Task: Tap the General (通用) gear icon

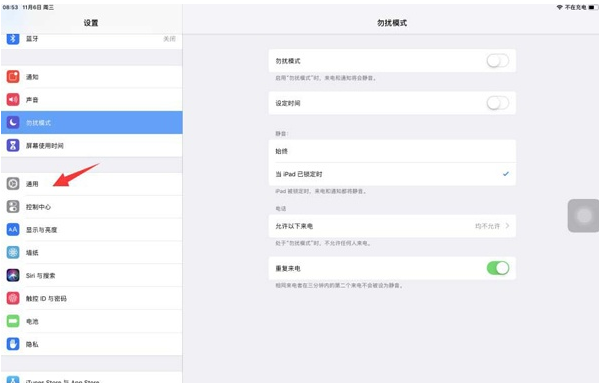Action: [13, 184]
